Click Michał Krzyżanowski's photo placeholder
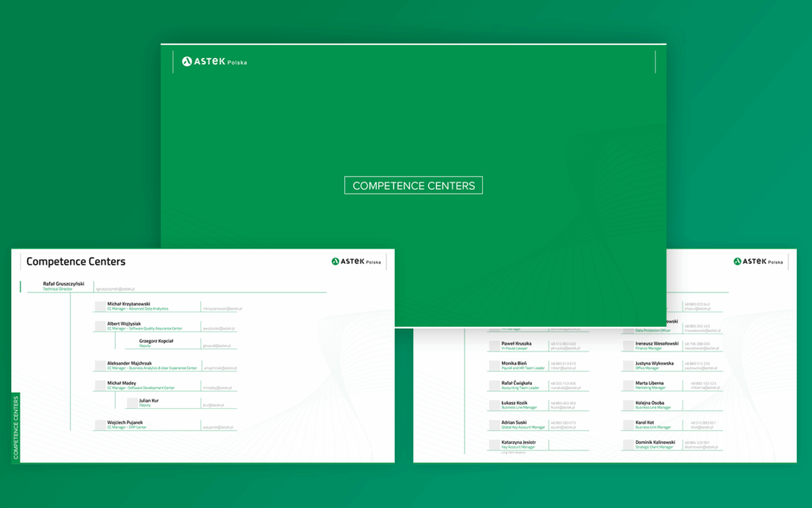The width and height of the screenshot is (812, 508). tap(100, 306)
